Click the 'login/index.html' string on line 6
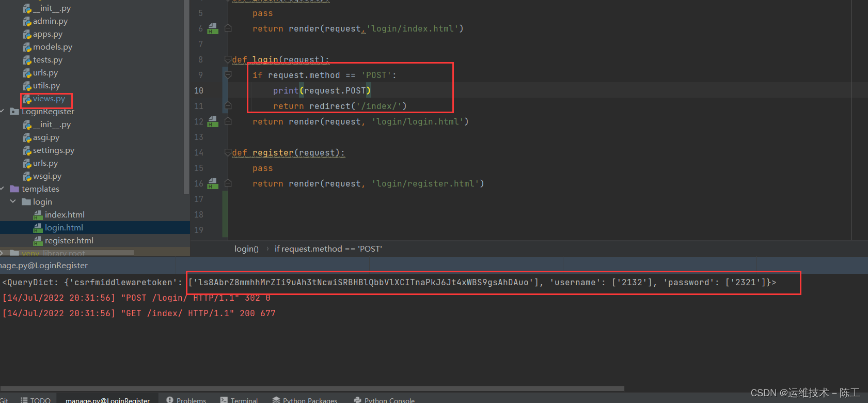Viewport: 868px width, 403px height. coord(413,29)
